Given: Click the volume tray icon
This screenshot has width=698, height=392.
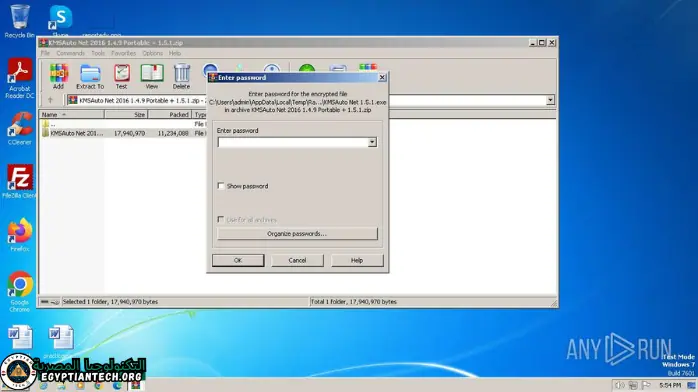Looking at the screenshot, I should tap(619, 385).
